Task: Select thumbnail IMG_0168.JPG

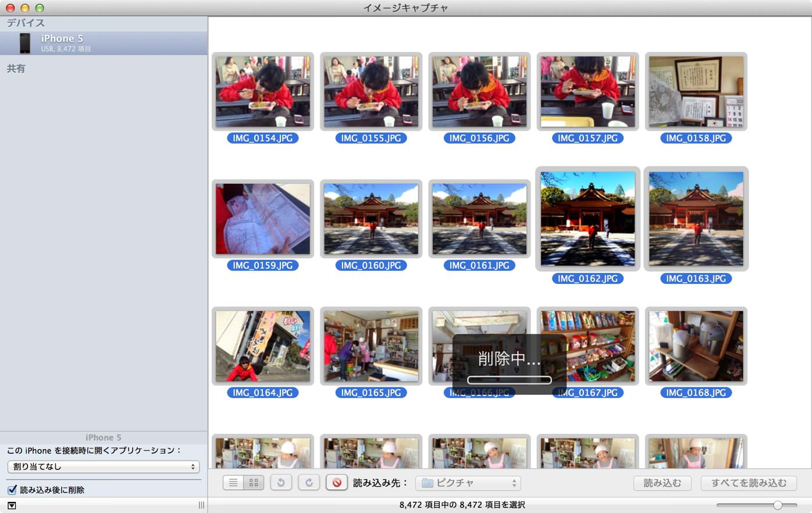Action: tap(696, 346)
